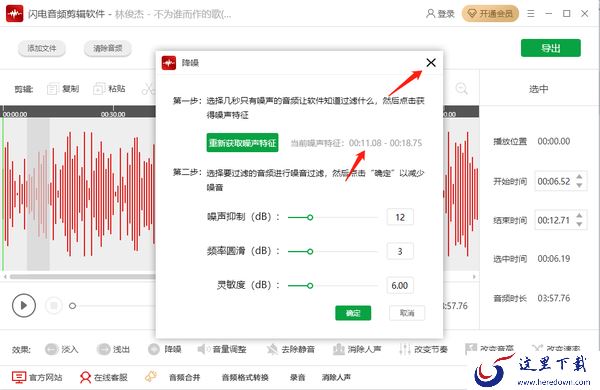Close the 降噪 noise reduction dialog
Viewport: 600px width, 390px height.
tap(431, 62)
